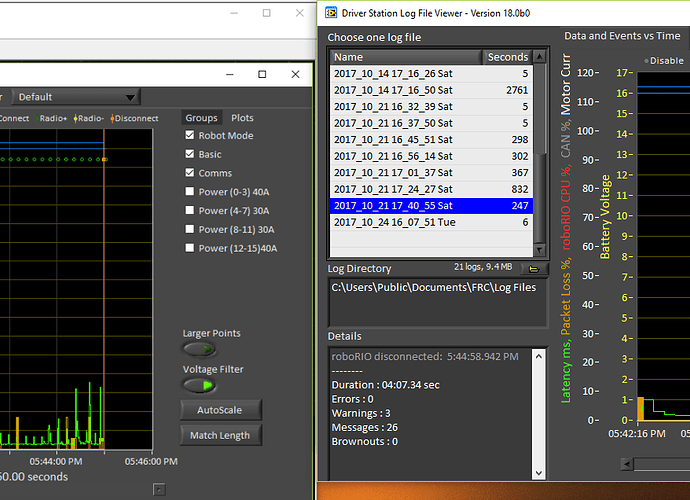Toggle the Larger Points switch
Screen dimensions: 690x500
[199, 349]
